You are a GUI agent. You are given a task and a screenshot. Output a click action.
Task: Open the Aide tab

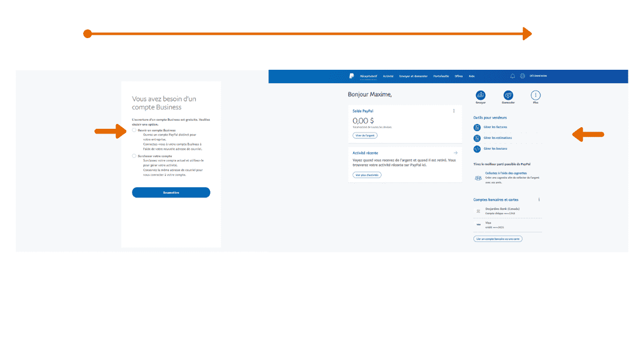pyautogui.click(x=472, y=76)
